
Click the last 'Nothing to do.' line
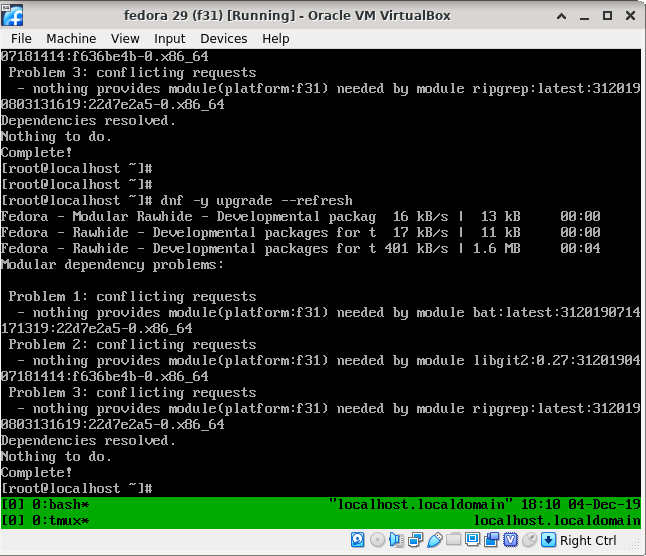click(56, 456)
